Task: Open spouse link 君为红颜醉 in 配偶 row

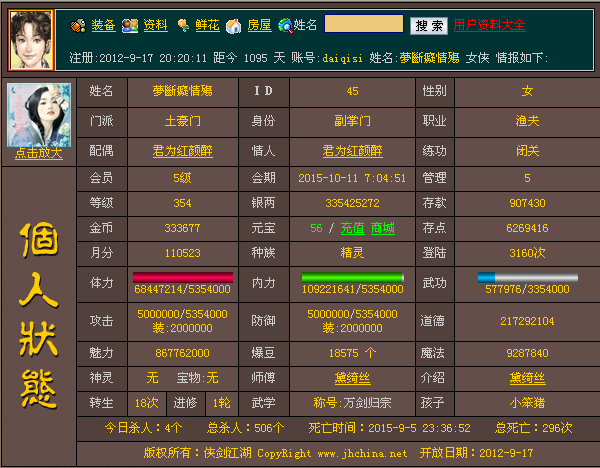Action: (183, 151)
